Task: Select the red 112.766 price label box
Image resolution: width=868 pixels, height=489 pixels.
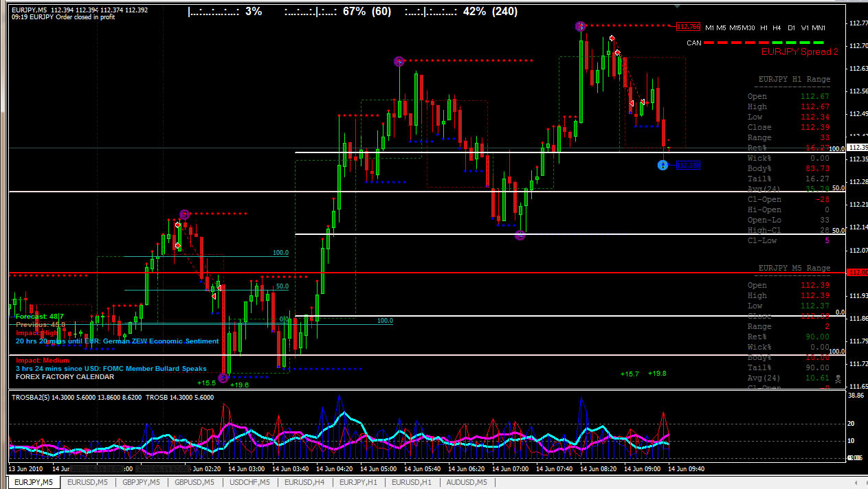Action: pos(688,26)
